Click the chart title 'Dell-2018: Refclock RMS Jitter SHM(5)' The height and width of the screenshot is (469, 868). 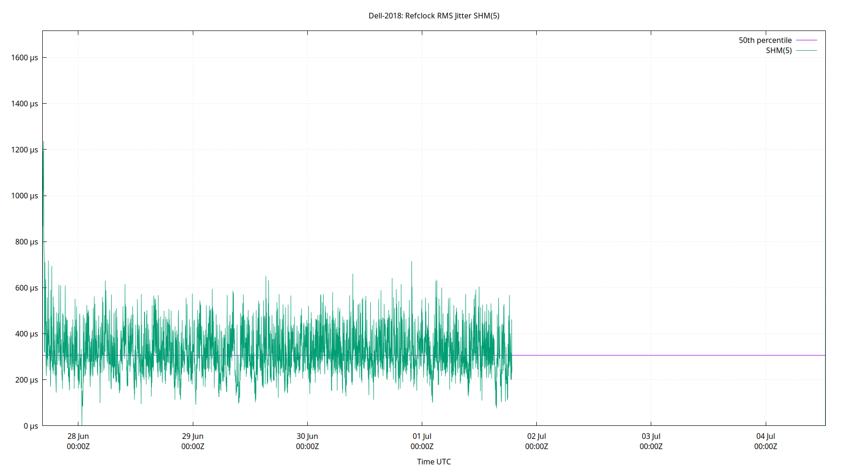434,15
